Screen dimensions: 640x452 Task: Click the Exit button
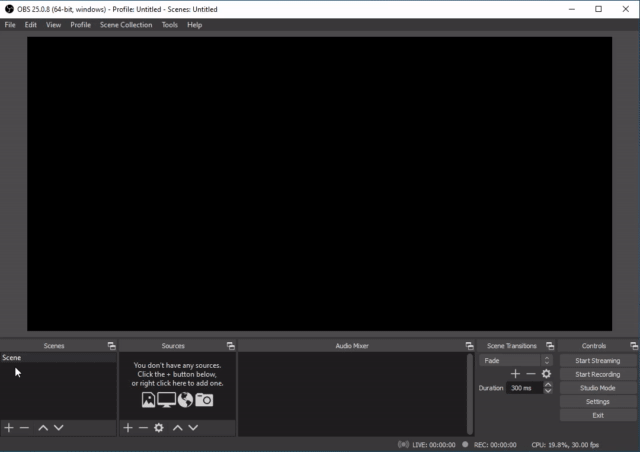[x=598, y=415]
